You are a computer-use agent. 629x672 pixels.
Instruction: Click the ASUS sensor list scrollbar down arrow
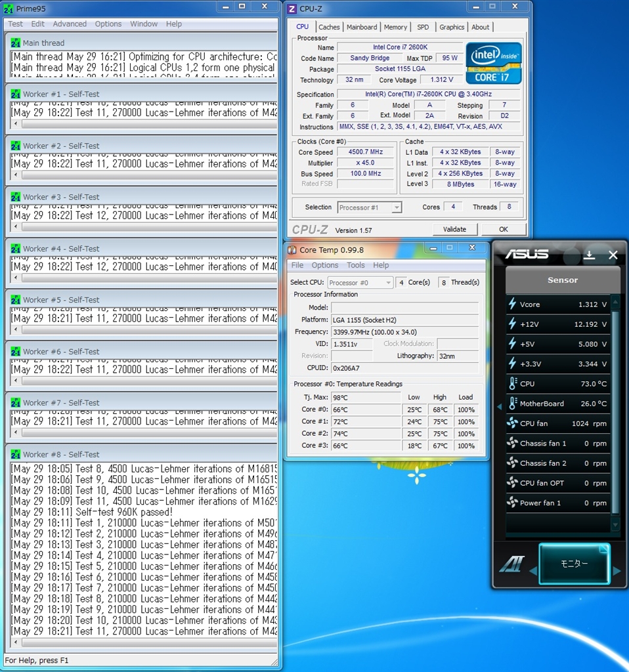pos(615,524)
